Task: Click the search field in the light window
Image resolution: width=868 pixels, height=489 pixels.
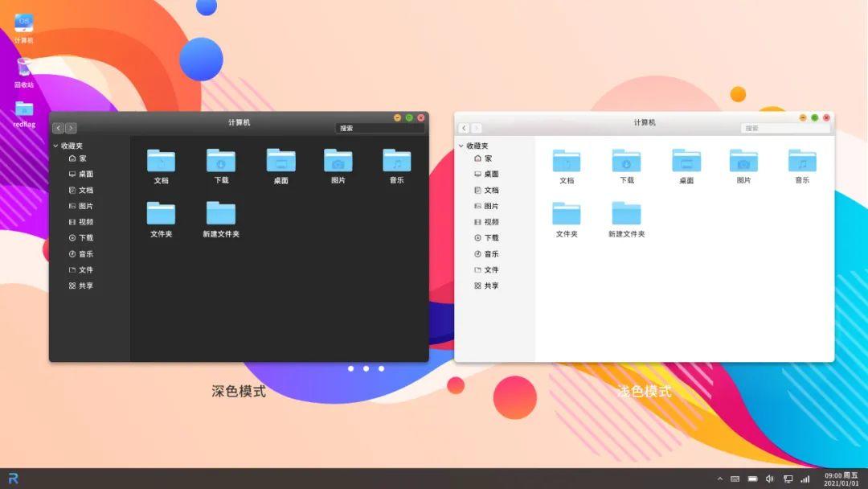Action: pyautogui.click(x=784, y=128)
